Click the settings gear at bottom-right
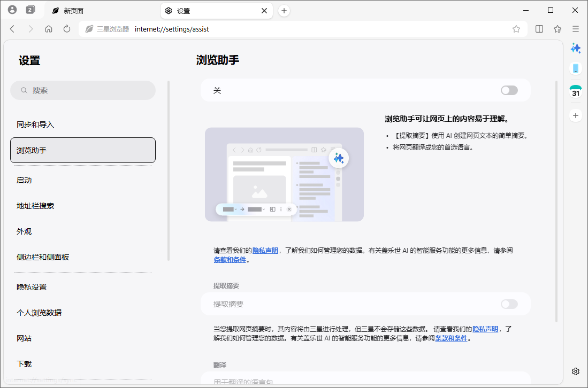Image resolution: width=588 pixels, height=388 pixels. pyautogui.click(x=575, y=371)
